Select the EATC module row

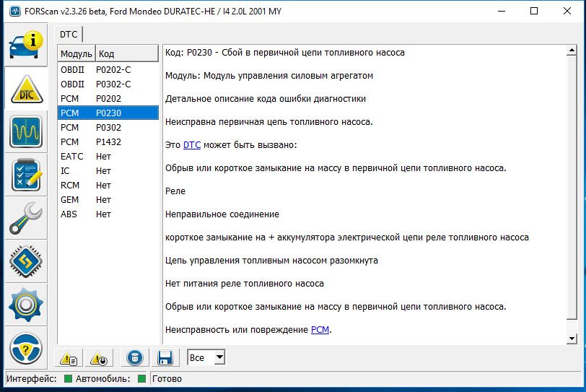pyautogui.click(x=108, y=156)
